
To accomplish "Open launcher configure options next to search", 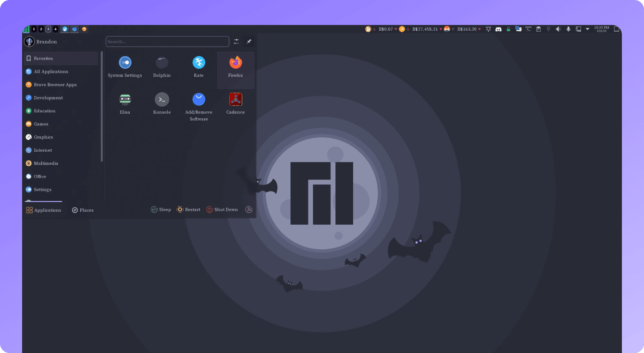I will pyautogui.click(x=236, y=42).
